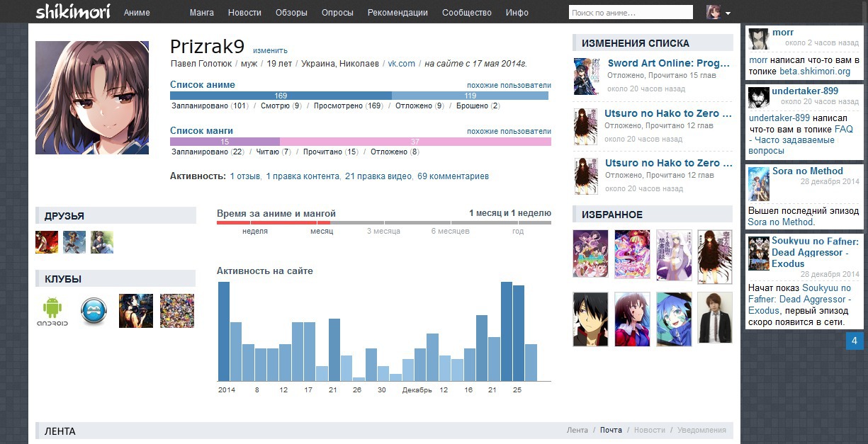Click the Просмотрено segment of anime bar
Image resolution: width=868 pixels, height=444 pixels.
281,96
